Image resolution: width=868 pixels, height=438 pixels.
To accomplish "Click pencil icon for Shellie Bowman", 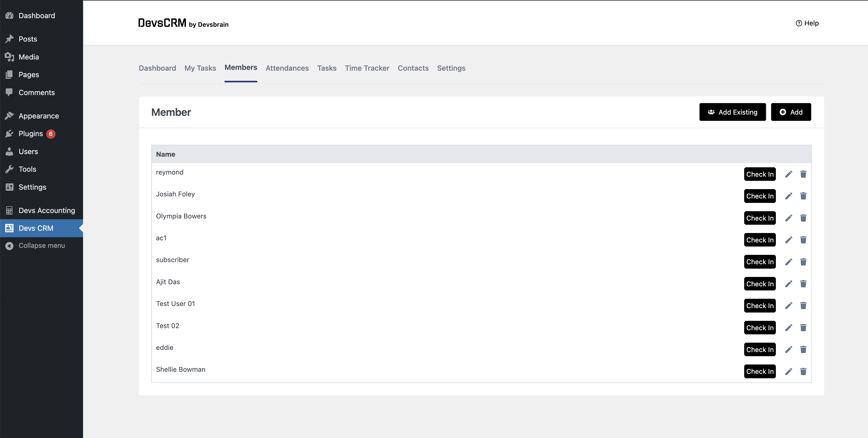I will 789,371.
